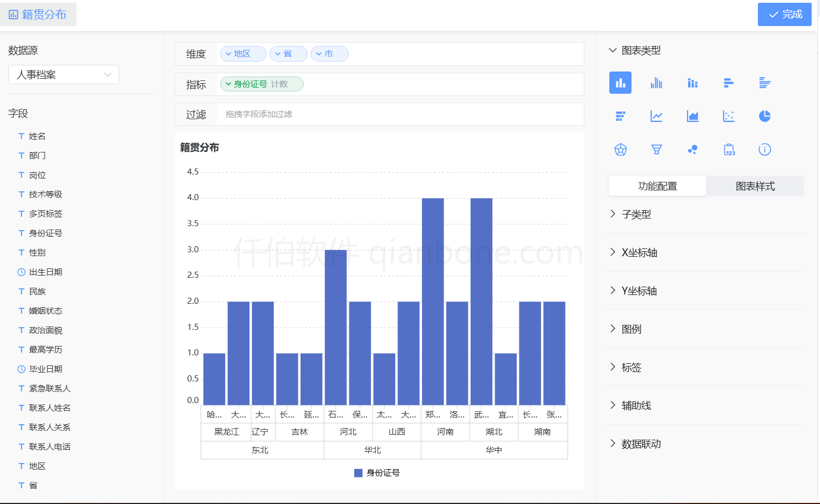Expand the X坐标轴 section
Viewport: 820px width, 504px height.
click(638, 252)
